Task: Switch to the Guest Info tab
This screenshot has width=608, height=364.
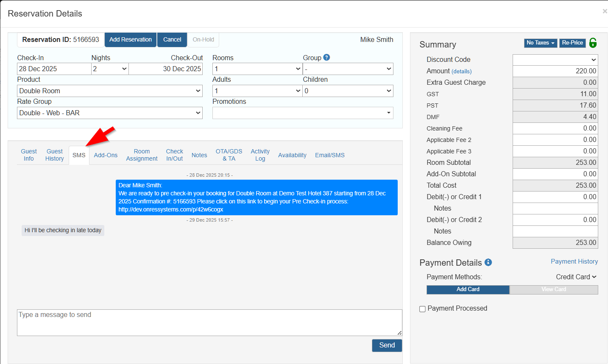Action: (x=29, y=155)
